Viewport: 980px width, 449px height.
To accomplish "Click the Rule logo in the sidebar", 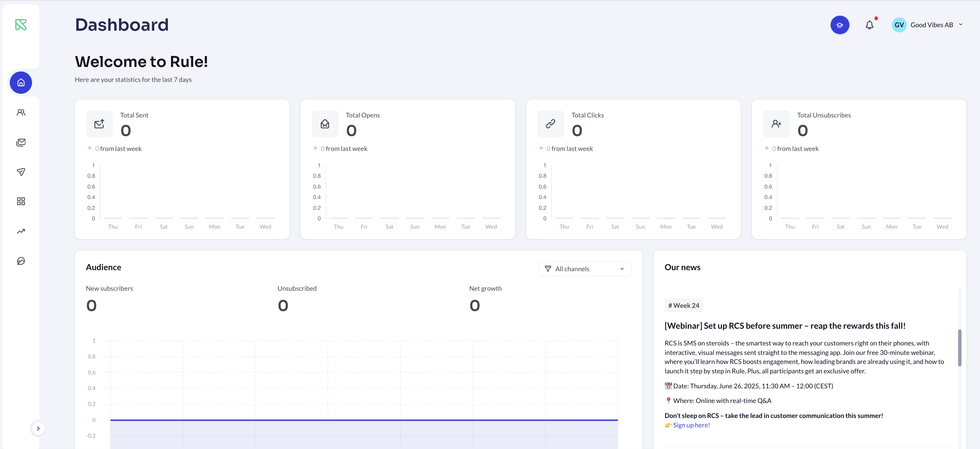I will point(21,25).
